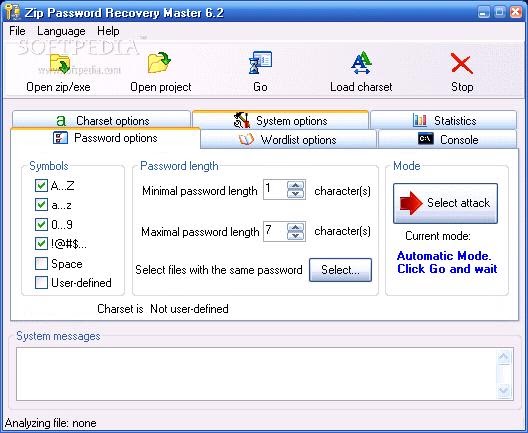The image size is (528, 433).
Task: Enable the Space symbol checkbox
Action: tap(41, 264)
